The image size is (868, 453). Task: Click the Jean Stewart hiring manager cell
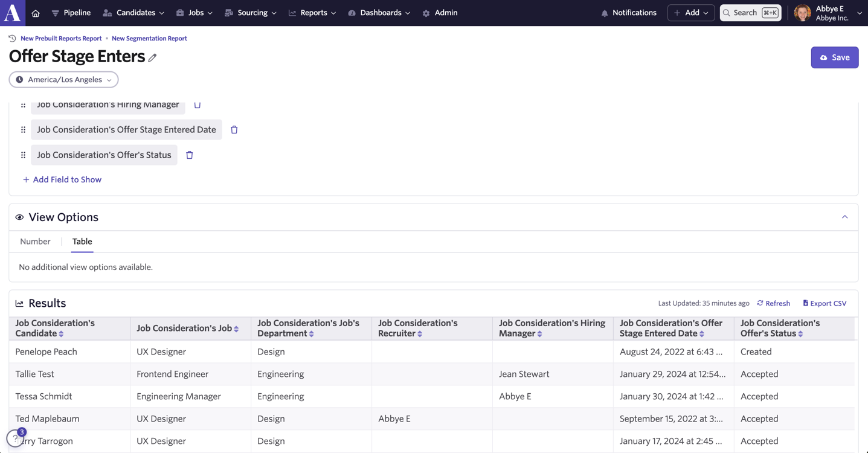point(553,374)
